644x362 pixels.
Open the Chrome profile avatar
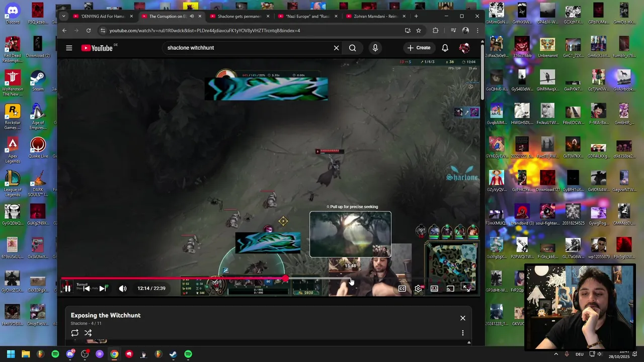click(465, 30)
